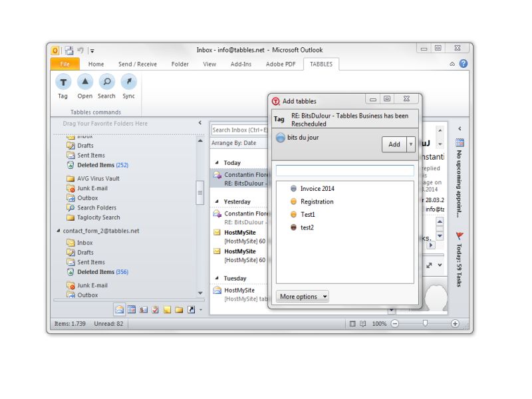Click the red flag tasks icon
Screen dimensions: 532x399
click(460, 235)
